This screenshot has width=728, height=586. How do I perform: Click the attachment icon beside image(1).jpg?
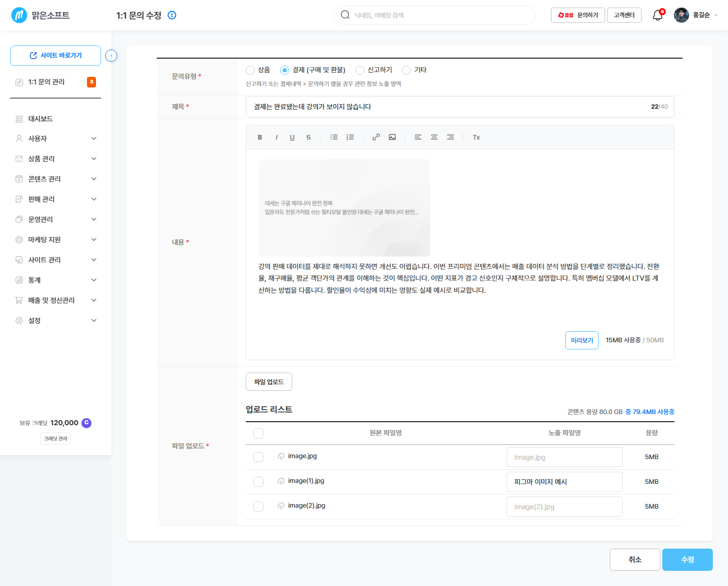[x=281, y=481]
